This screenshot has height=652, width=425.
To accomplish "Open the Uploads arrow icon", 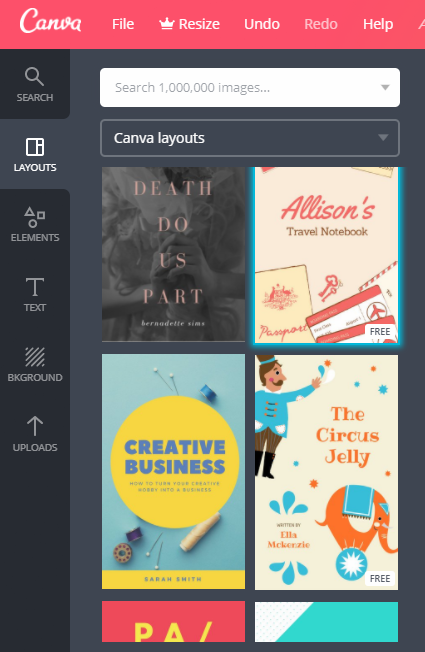I will point(35,426).
